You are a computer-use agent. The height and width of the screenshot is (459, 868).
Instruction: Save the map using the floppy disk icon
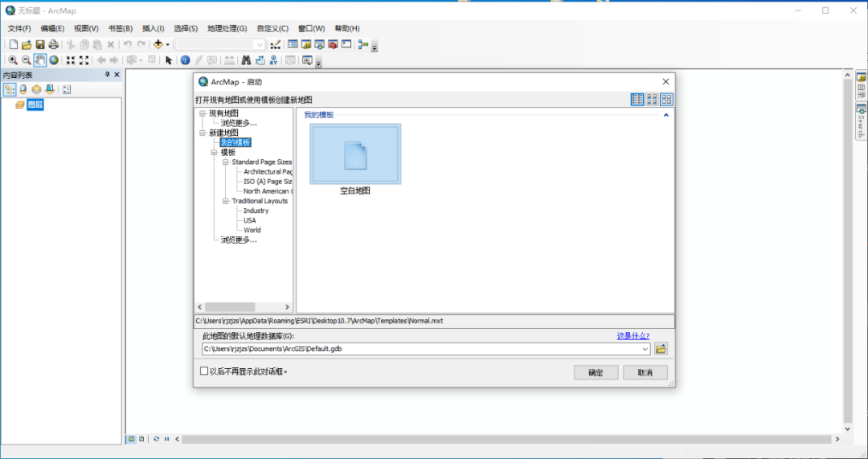click(40, 44)
